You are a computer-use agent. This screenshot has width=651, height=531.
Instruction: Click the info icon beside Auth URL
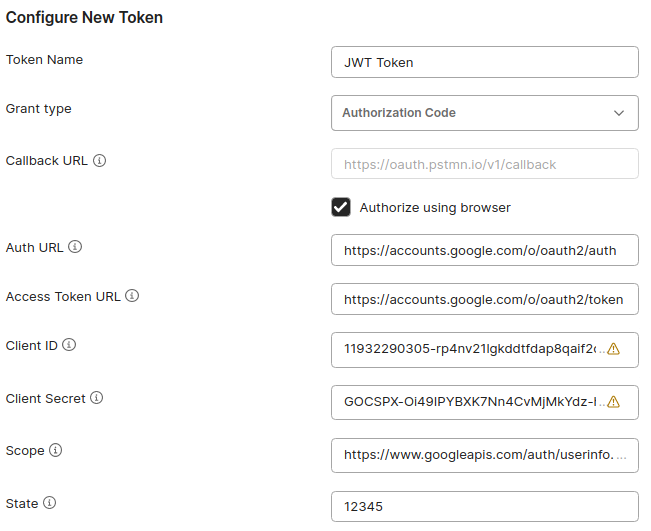click(x=75, y=248)
